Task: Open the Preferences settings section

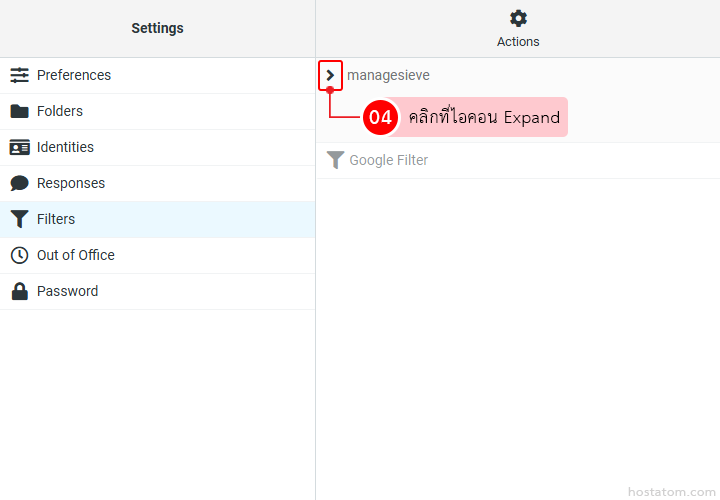Action: [74, 75]
